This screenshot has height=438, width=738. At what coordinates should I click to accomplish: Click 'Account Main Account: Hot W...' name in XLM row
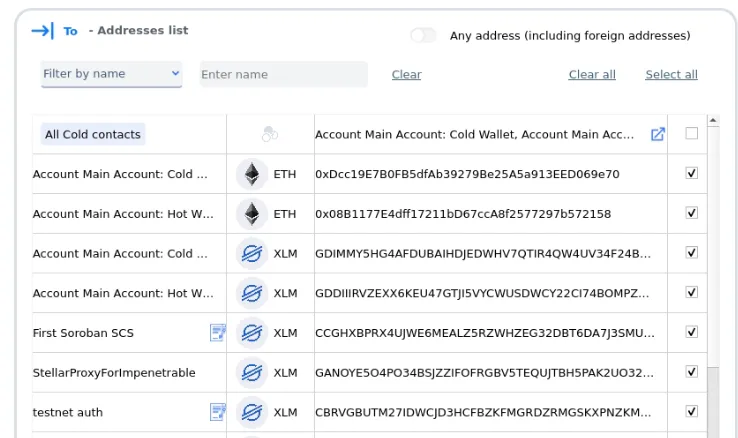[123, 293]
